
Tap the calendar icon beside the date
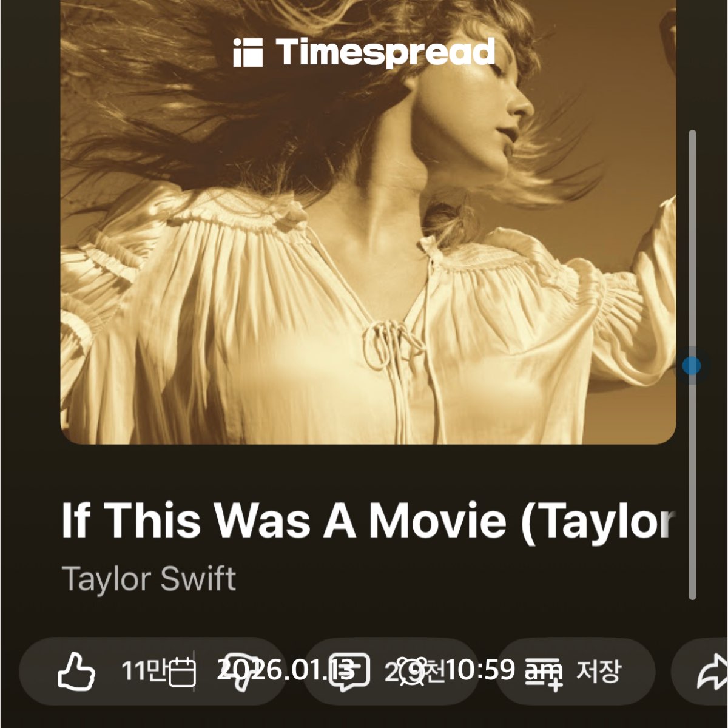pyautogui.click(x=182, y=672)
